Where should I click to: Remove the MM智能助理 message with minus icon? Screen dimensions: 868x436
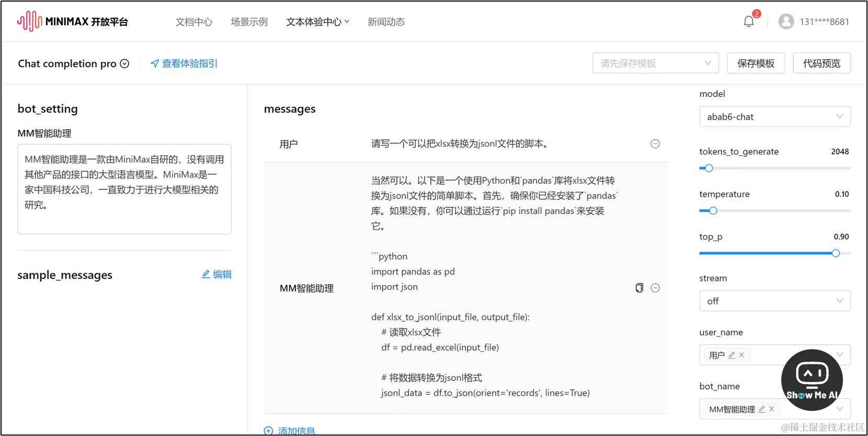[655, 288]
